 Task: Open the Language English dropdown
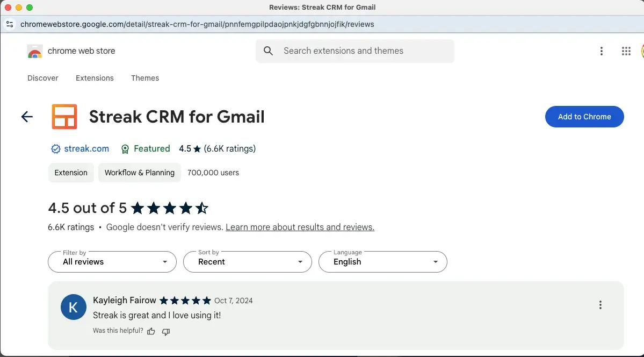pyautogui.click(x=383, y=262)
